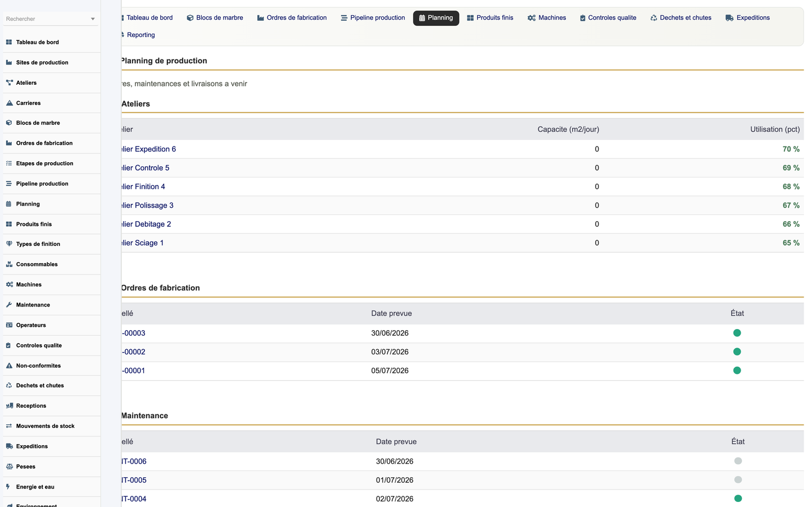Viewport: 812px width, 507px height.
Task: Open the Reporting tab
Action: [139, 35]
